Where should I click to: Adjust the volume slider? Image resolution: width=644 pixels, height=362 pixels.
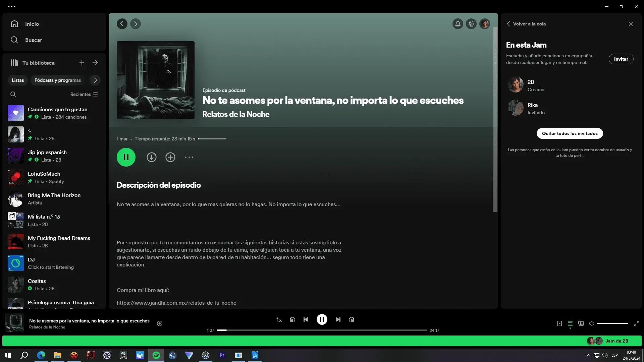(x=612, y=323)
